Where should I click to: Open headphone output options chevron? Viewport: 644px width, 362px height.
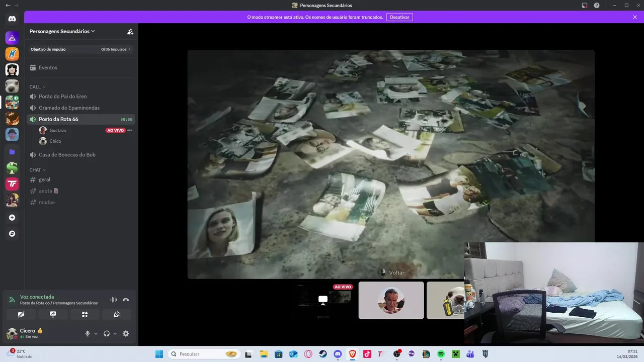pos(115,333)
